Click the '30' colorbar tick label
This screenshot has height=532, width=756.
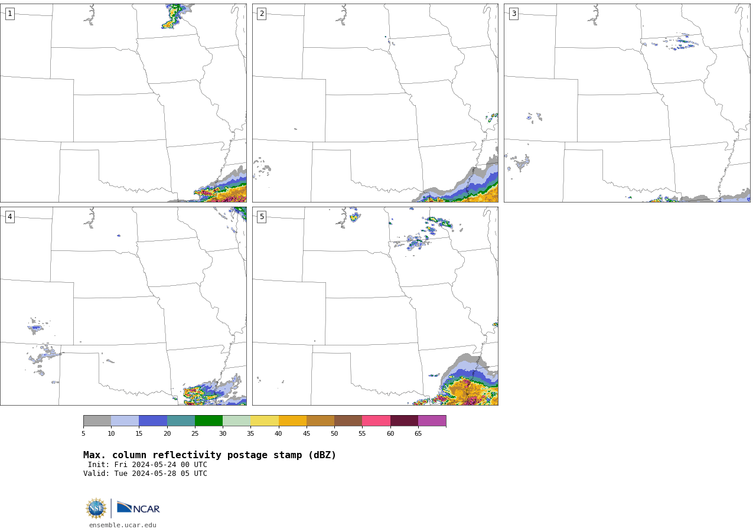pos(223,434)
